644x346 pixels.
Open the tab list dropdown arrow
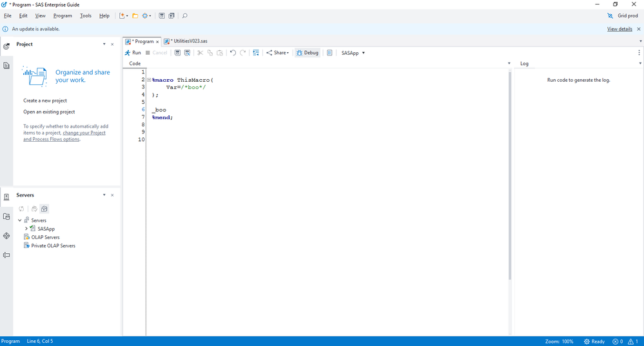coord(640,41)
